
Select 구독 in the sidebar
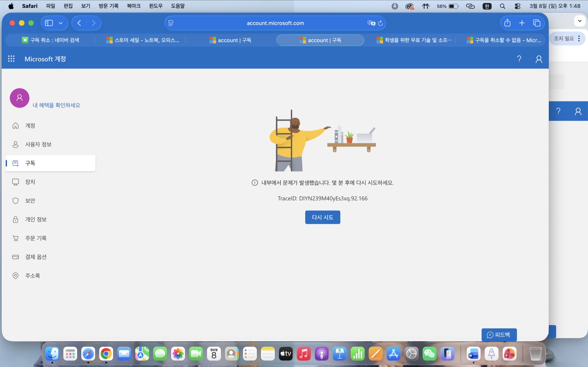click(x=51, y=163)
